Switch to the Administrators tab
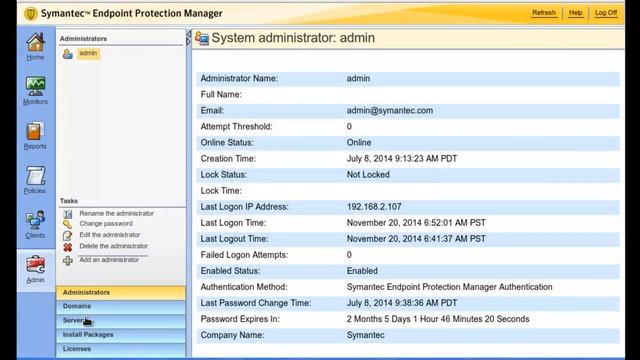640x360 pixels. (x=121, y=293)
